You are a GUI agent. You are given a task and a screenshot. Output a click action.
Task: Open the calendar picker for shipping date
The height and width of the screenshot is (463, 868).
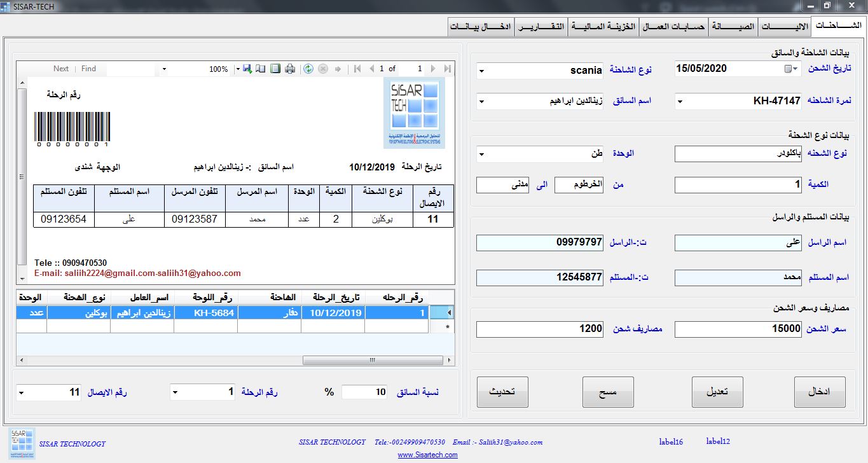tap(791, 69)
